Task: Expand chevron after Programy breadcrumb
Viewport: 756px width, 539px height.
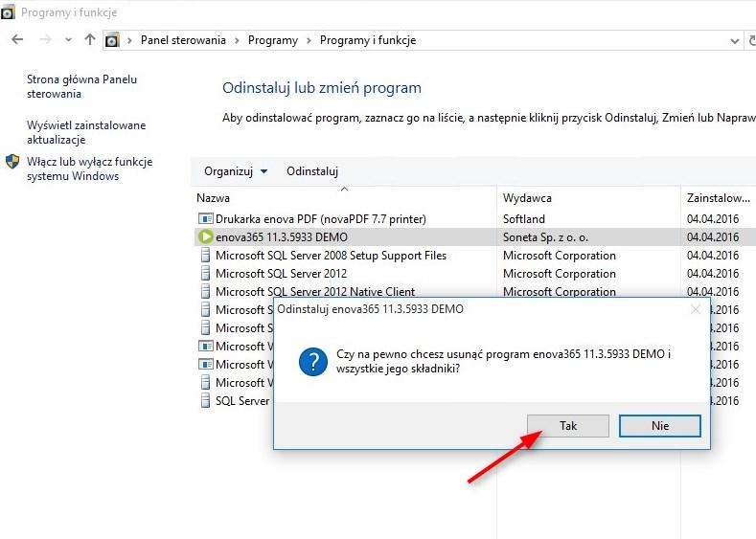Action: (x=309, y=40)
